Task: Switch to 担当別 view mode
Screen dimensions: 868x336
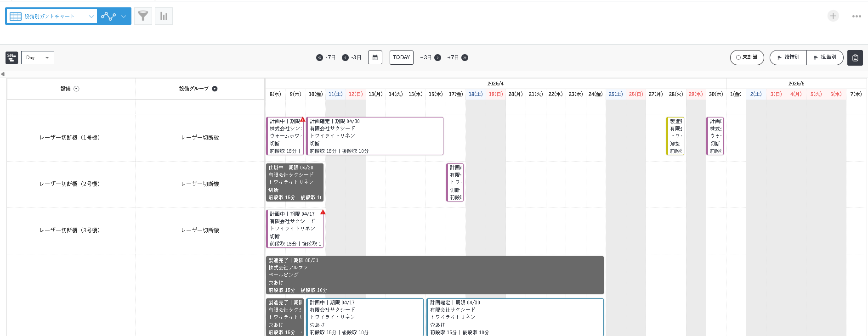Action: [x=825, y=57]
